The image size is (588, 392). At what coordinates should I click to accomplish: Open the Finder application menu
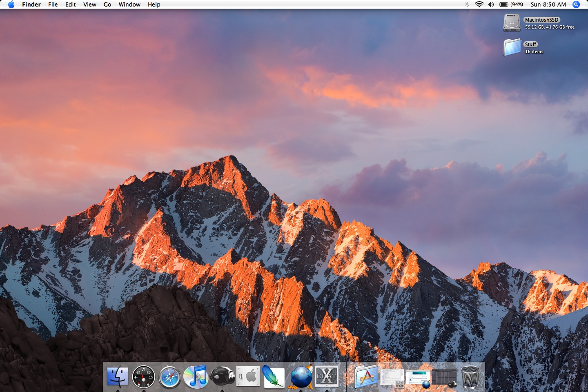[x=31, y=4]
